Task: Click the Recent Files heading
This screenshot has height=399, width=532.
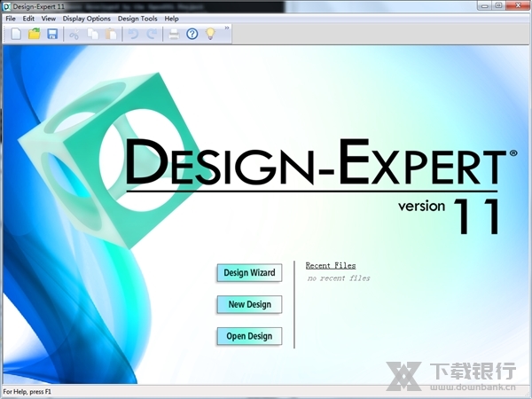Action: click(331, 266)
